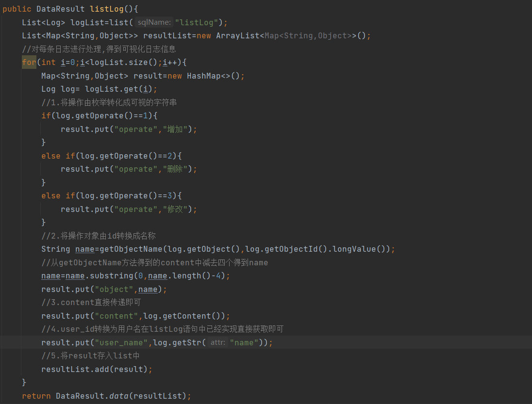Click the "object" string key
Image resolution: width=532 pixels, height=404 pixels.
[114, 290]
